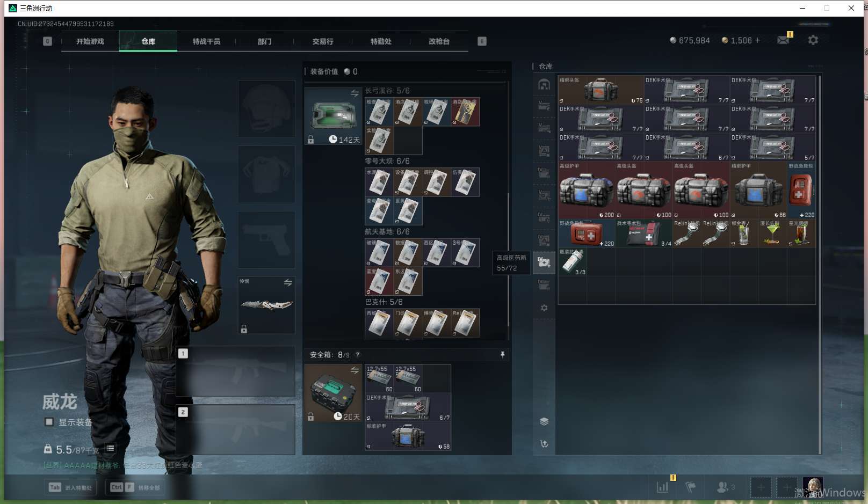Screen dimensions: 868x504
Task: Select the warehouse DEK手术包 showing 6/7
Action: click(x=687, y=147)
